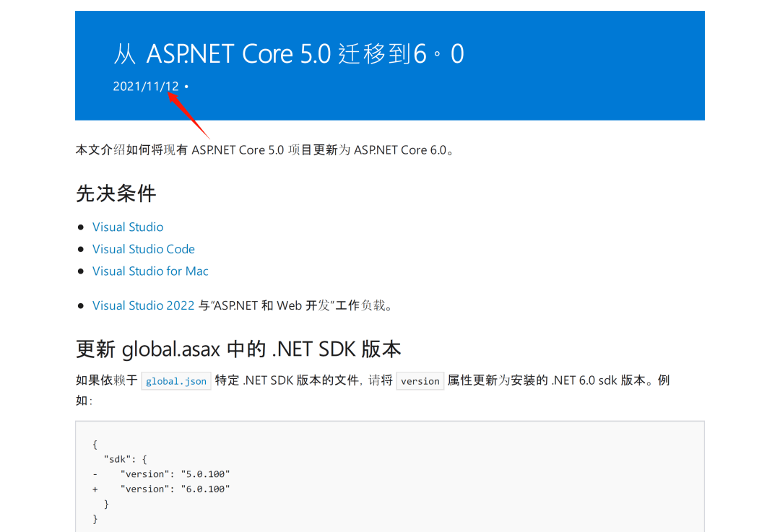Click the intro sentence under the banner

pos(264,150)
